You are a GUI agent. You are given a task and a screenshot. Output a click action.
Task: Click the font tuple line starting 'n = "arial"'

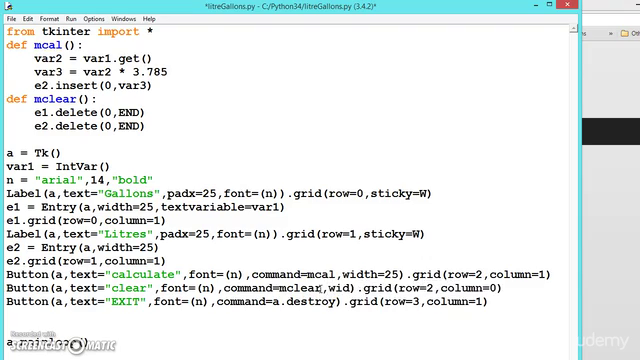tap(80, 180)
